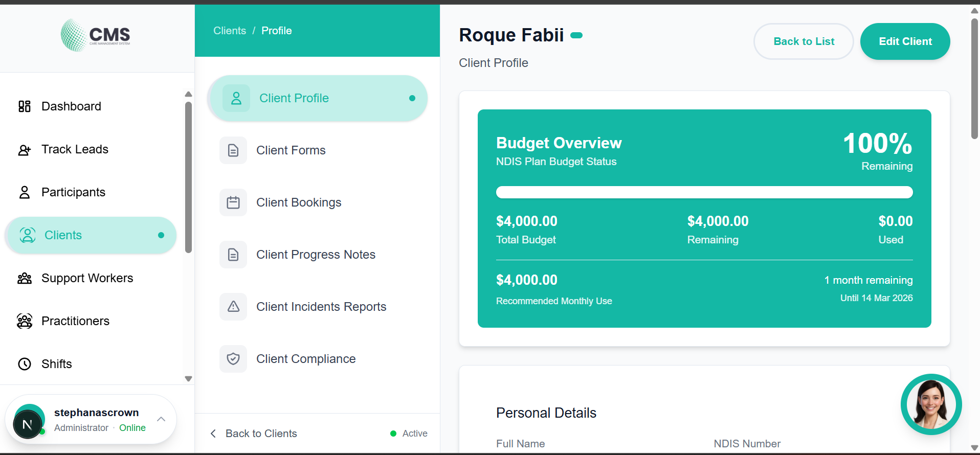This screenshot has height=455, width=980.
Task: Click the client avatar photo
Action: [x=931, y=404]
